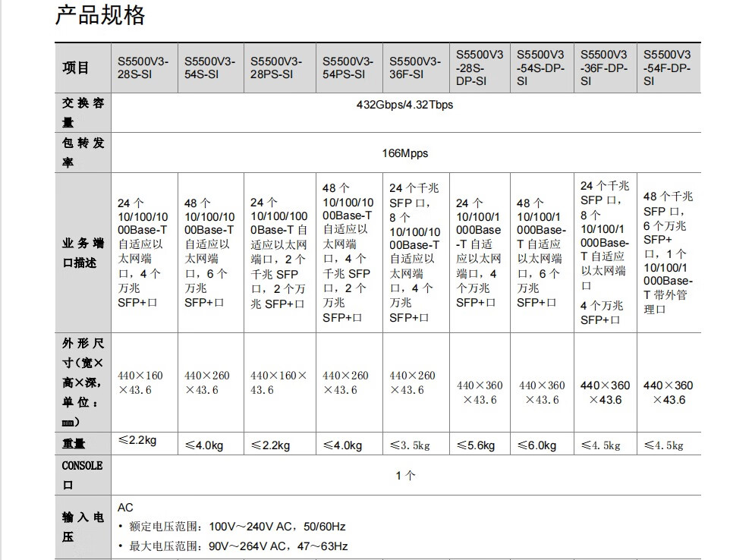Click port description cell for S5500V3-28S-SI
Image resolution: width=752 pixels, height=560 pixels.
pos(143,253)
